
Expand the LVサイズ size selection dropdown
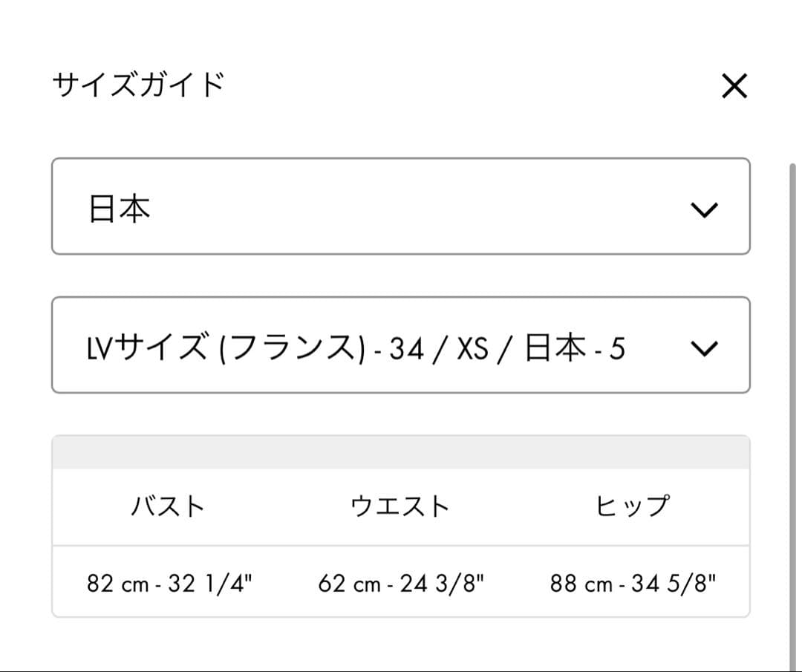coord(401,345)
